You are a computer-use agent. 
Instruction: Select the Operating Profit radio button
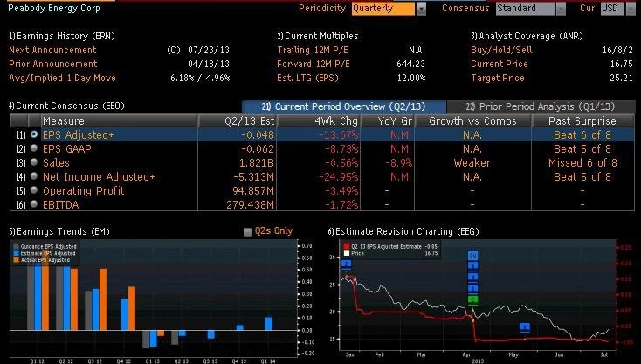tap(34, 190)
